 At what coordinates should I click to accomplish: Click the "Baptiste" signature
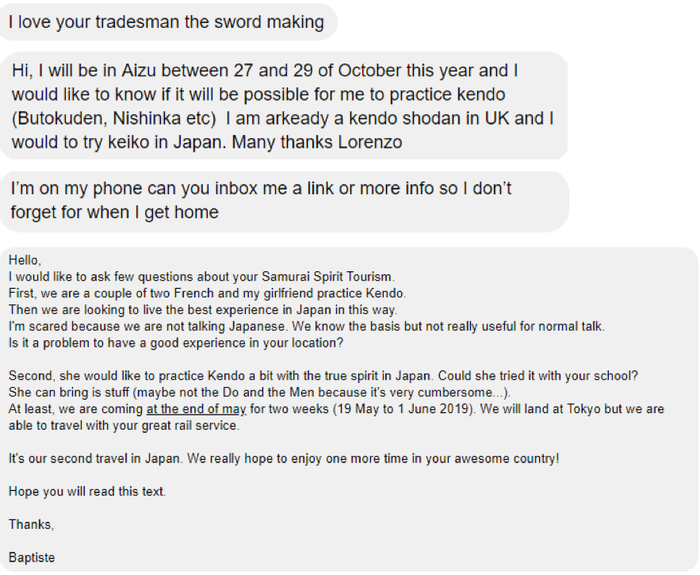[x=31, y=557]
